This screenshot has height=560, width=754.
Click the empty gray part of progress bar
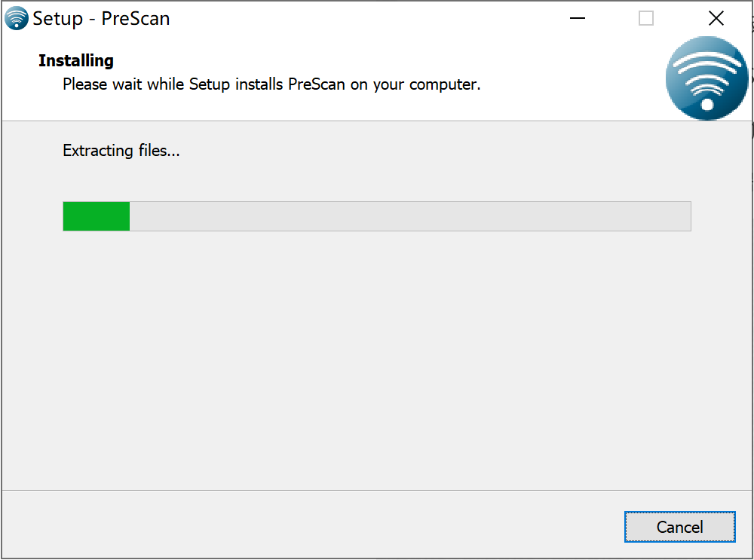point(410,216)
